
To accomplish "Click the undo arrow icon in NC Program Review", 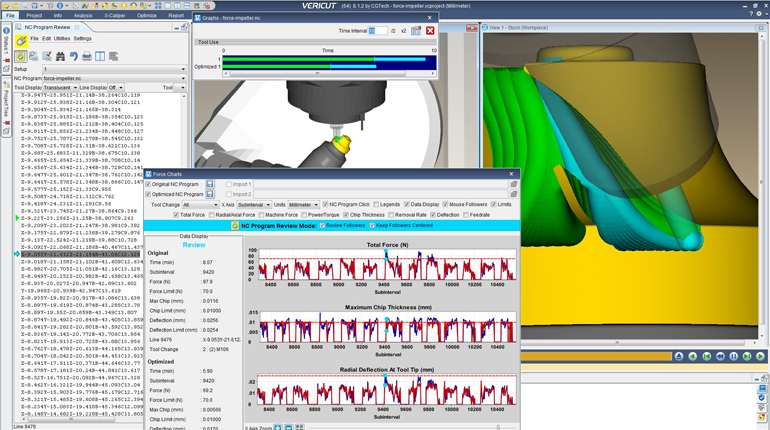I will (73, 56).
